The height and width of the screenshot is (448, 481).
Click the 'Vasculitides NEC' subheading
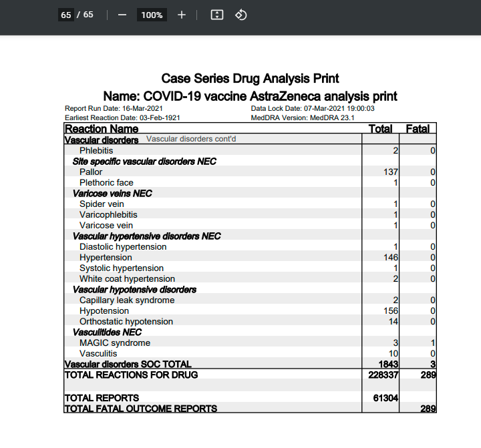click(107, 332)
